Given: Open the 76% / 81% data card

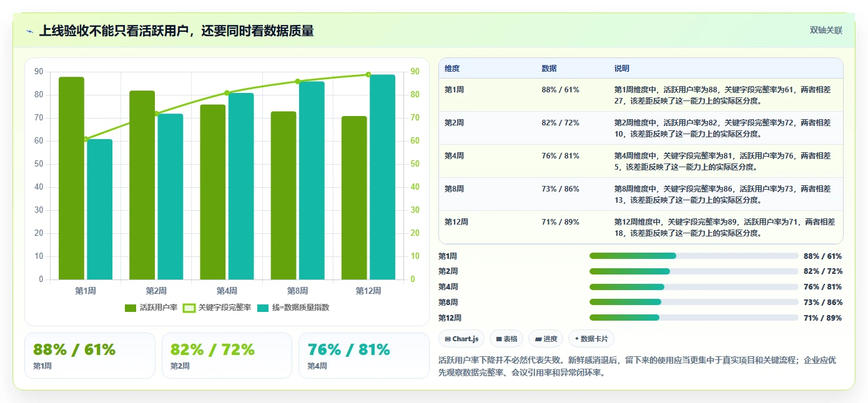Looking at the screenshot, I should tap(364, 356).
